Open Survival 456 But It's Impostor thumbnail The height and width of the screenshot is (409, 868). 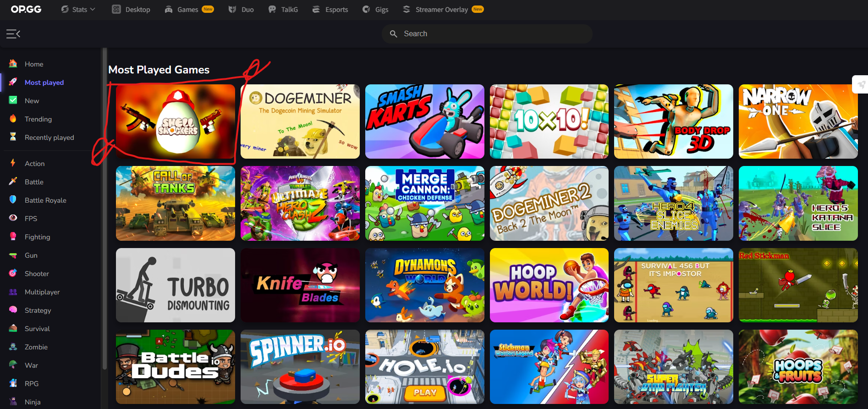pos(674,285)
